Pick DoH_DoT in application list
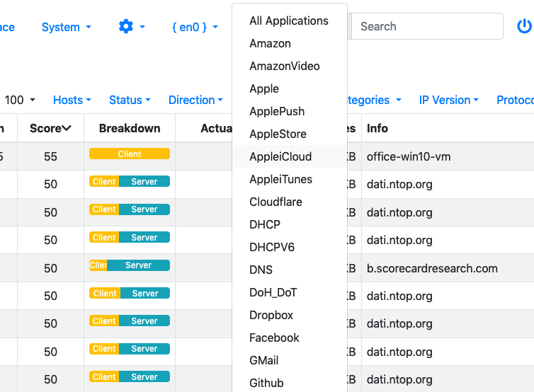The image size is (534, 392). pos(290,292)
